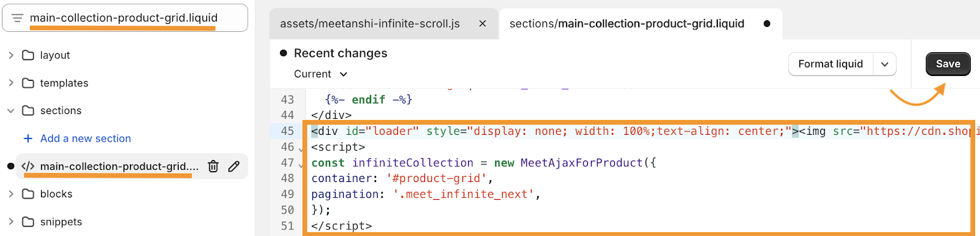
Task: Click the Save button
Action: [948, 64]
